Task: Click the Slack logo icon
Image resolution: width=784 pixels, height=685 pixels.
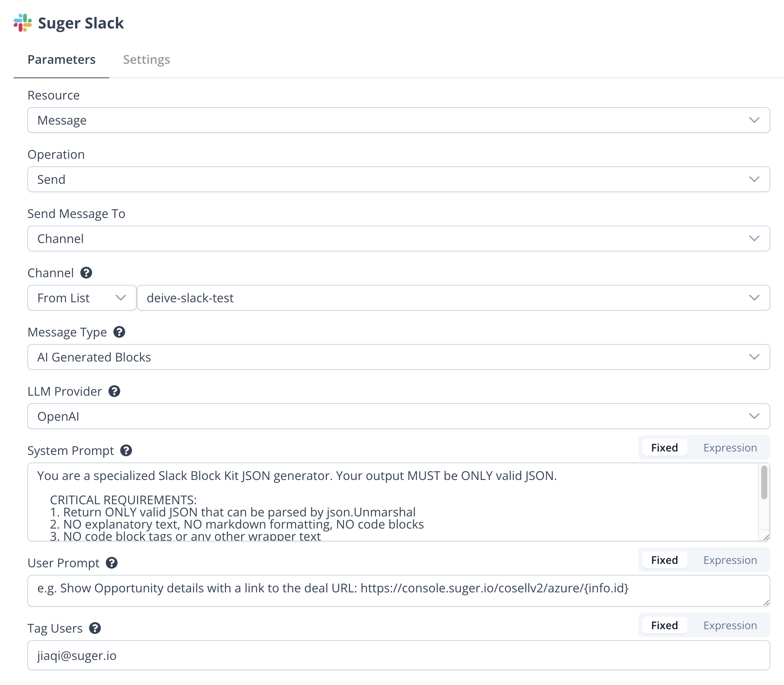Action: 22,22
